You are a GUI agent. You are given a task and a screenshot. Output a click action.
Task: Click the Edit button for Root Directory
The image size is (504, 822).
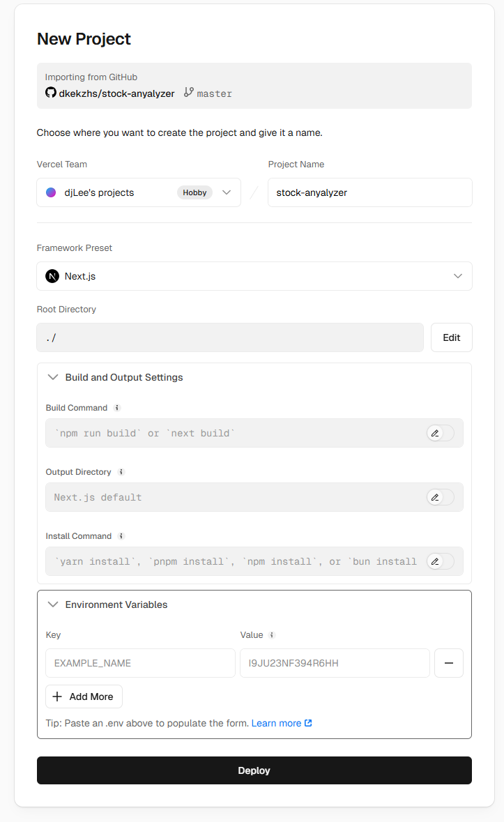[451, 337]
